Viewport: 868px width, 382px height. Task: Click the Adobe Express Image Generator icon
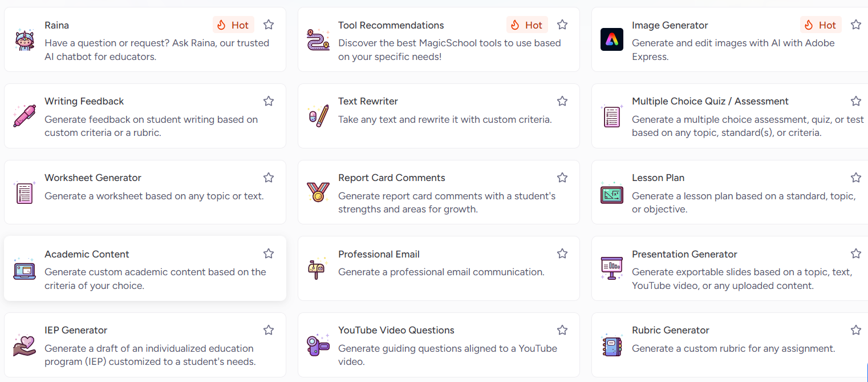(611, 39)
